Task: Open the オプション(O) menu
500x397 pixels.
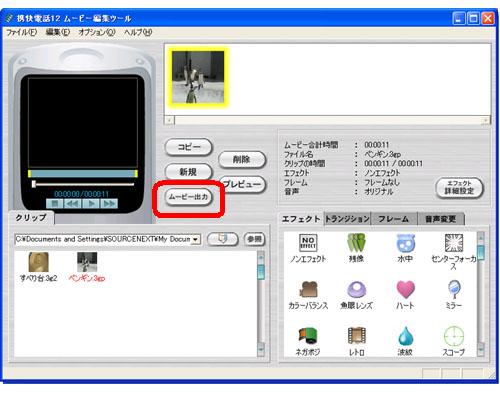Action: tap(97, 32)
